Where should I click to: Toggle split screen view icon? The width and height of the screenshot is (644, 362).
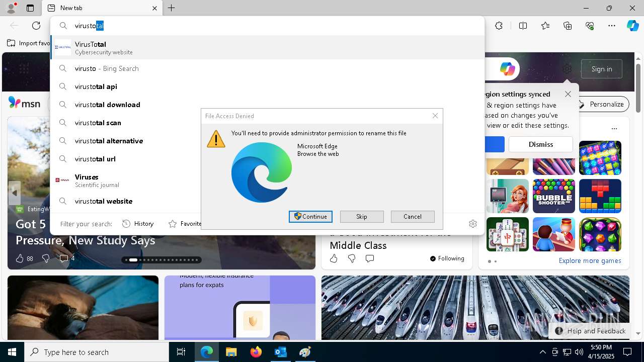[x=523, y=26]
